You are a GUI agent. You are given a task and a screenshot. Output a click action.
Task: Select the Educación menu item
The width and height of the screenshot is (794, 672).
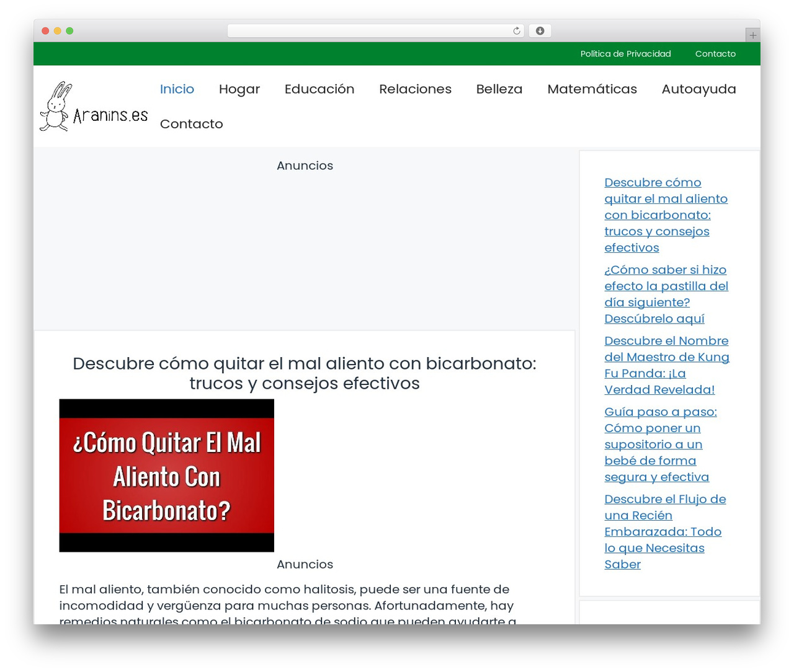click(319, 89)
